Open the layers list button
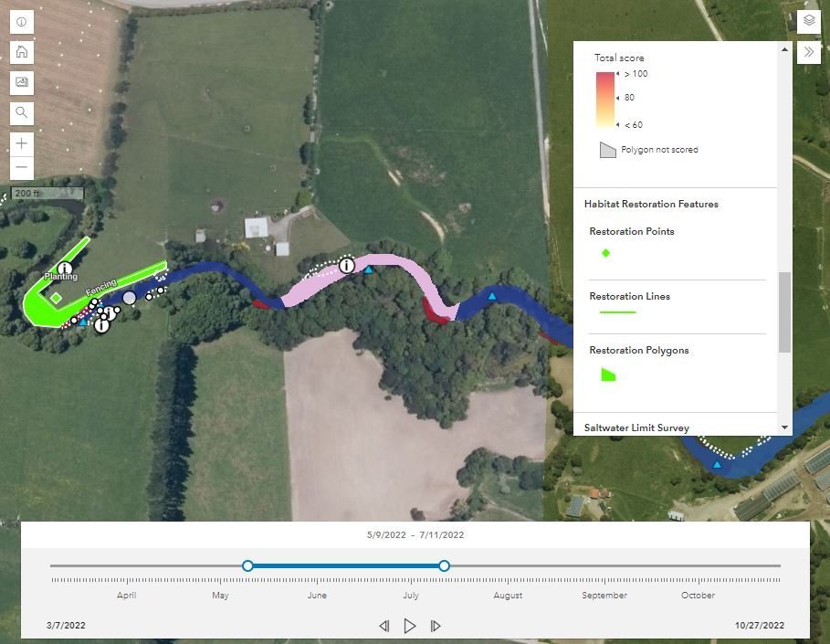The height and width of the screenshot is (644, 830). pos(809,22)
